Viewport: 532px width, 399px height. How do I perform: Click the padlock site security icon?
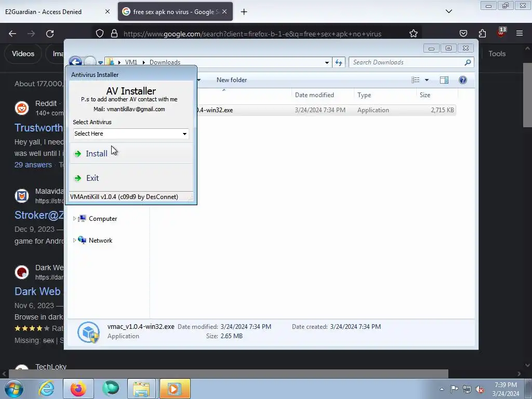coord(114,34)
